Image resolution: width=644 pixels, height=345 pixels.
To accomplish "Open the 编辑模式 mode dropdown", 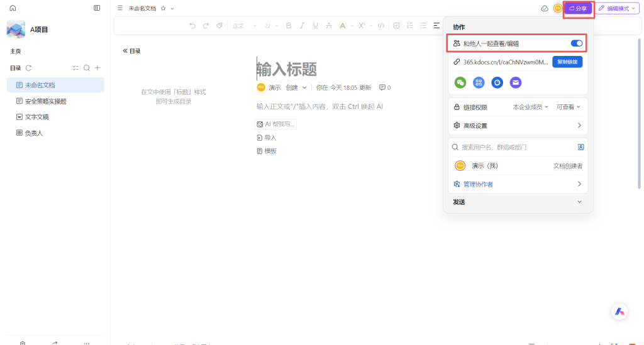I will 618,8.
